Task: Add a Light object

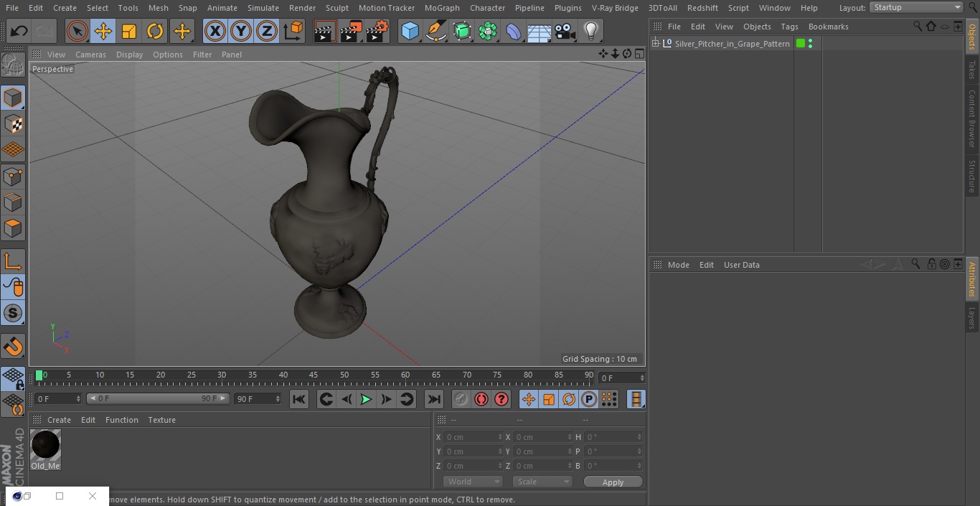Action: point(590,32)
